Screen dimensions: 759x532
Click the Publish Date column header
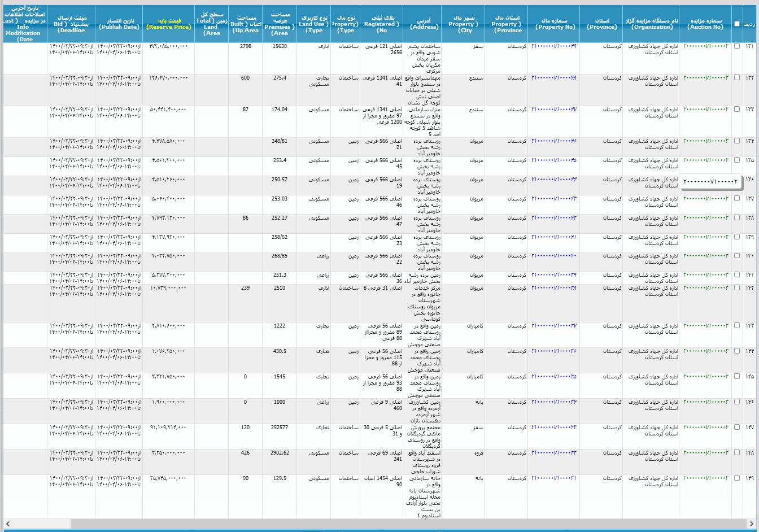coord(119,24)
